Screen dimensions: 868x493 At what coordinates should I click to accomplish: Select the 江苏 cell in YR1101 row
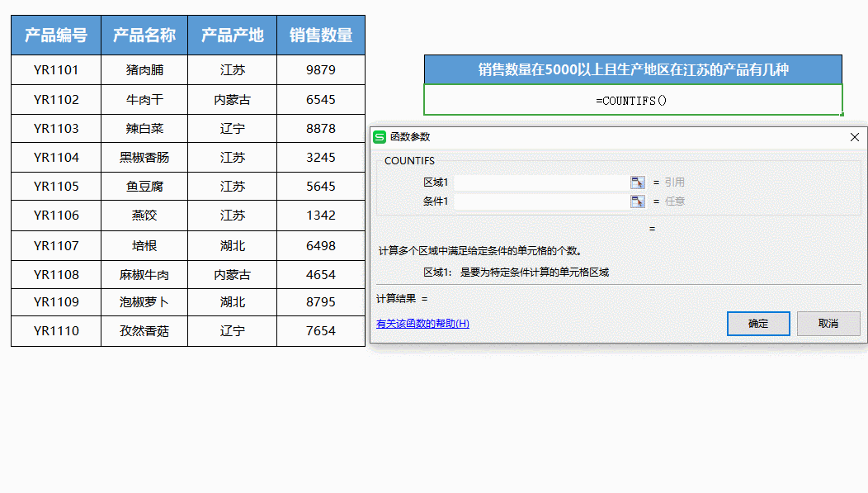(x=233, y=70)
